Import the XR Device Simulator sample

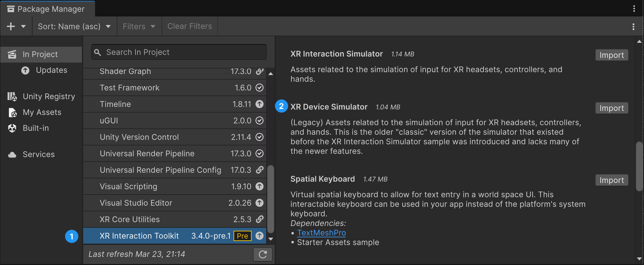point(612,108)
